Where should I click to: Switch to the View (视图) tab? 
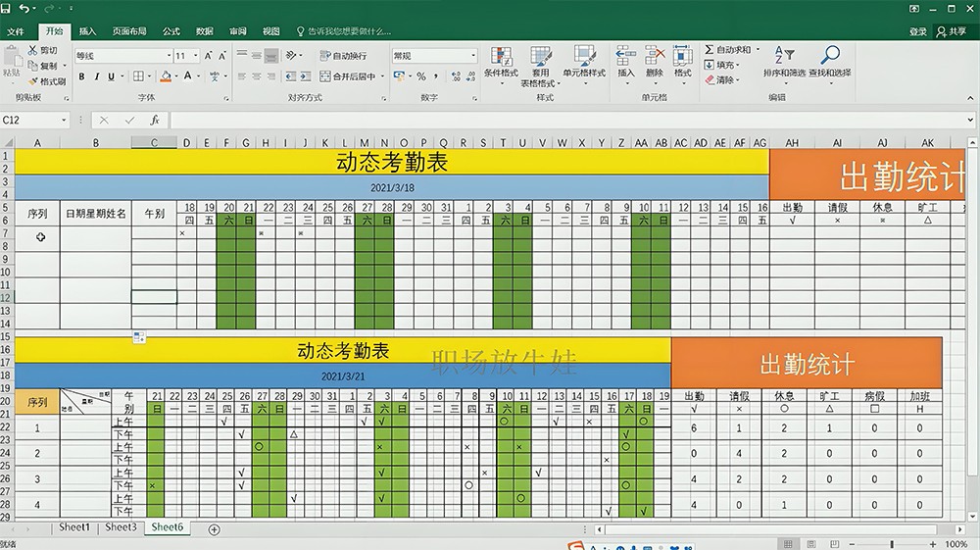point(270,31)
